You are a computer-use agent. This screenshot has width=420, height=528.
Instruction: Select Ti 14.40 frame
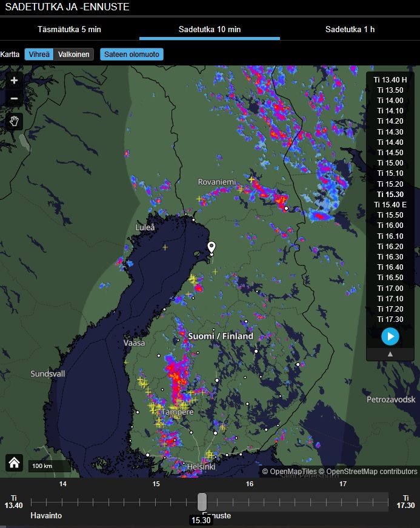point(390,142)
